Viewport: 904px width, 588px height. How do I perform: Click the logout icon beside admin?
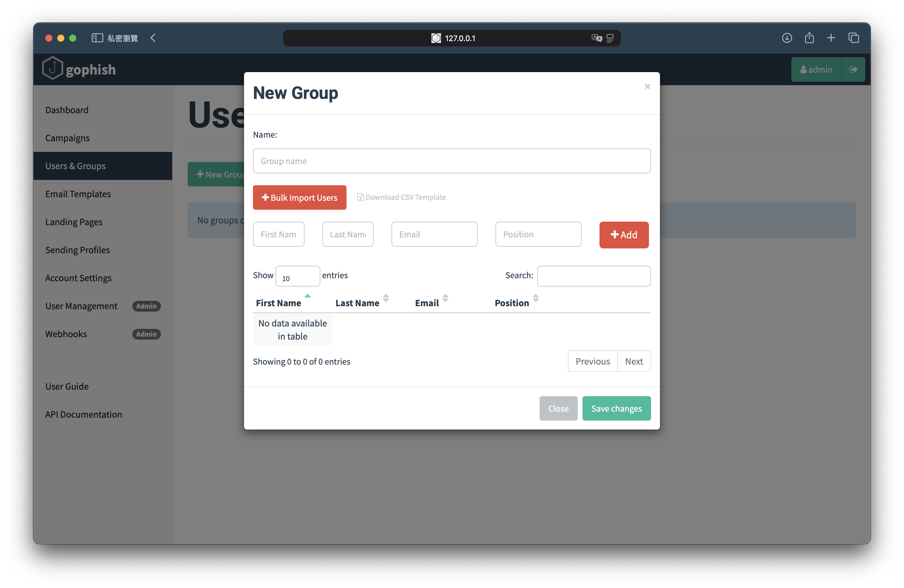pos(853,69)
